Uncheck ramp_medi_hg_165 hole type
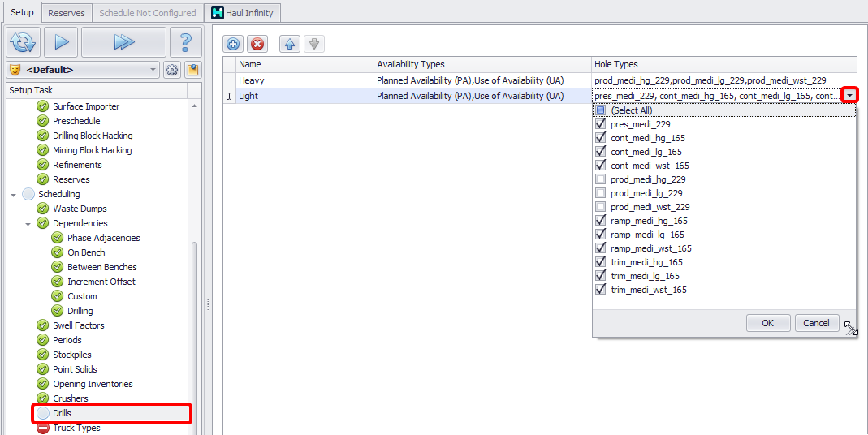This screenshot has height=435, width=868. pyautogui.click(x=600, y=221)
